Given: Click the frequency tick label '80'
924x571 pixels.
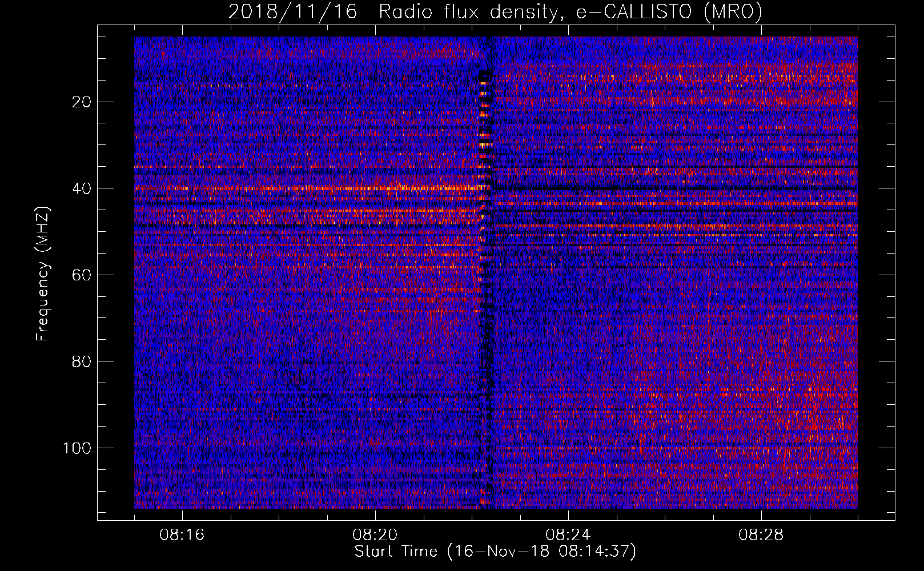Looking at the screenshot, I should (x=82, y=361).
